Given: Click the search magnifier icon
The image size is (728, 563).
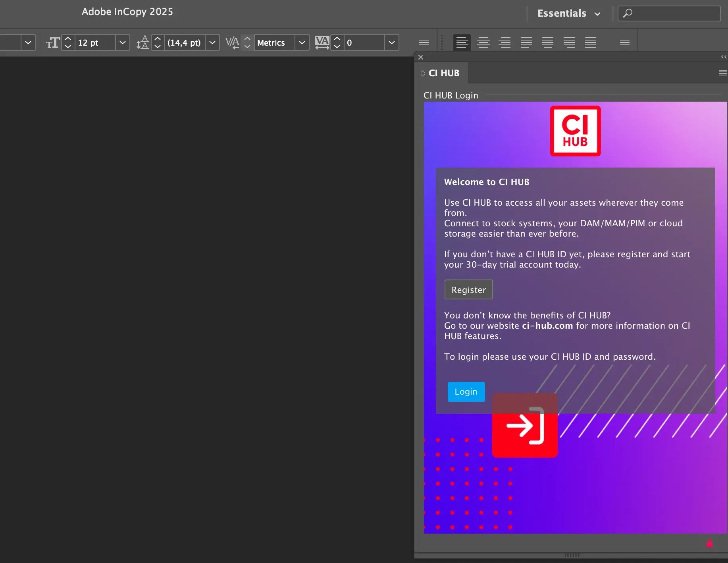Looking at the screenshot, I should pos(628,13).
